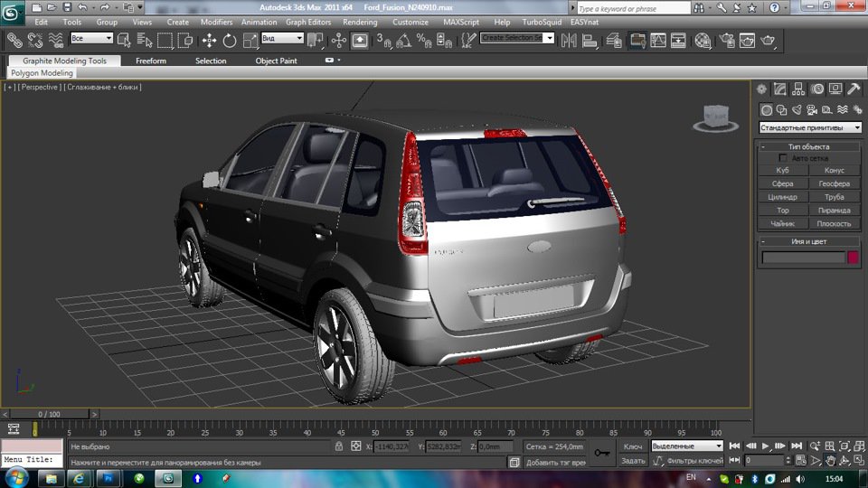Image resolution: width=868 pixels, height=488 pixels.
Task: Click the 'Цилиндр' primitive button
Action: [783, 197]
